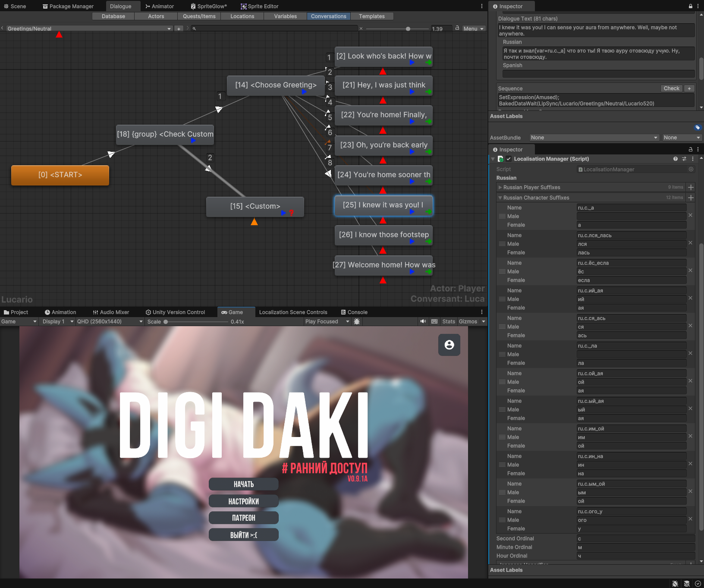The image size is (704, 588).
Task: Switch to the Package Manager tab
Action: tap(68, 6)
